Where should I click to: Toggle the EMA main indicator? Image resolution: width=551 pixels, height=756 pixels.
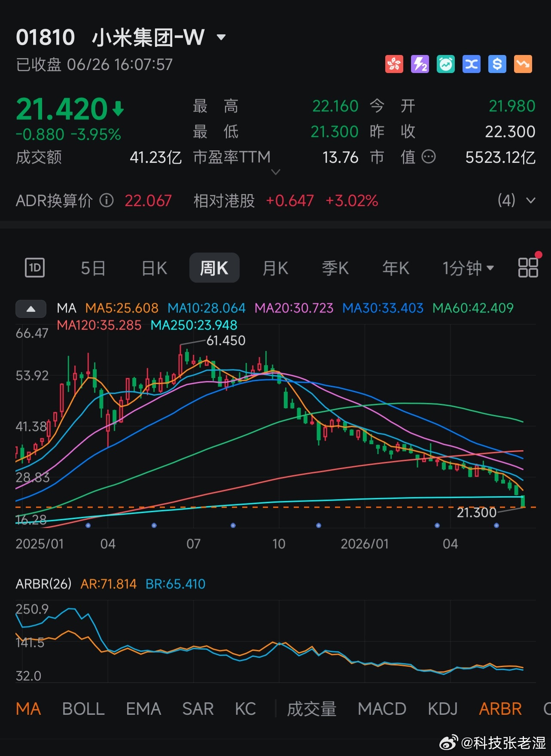143,709
